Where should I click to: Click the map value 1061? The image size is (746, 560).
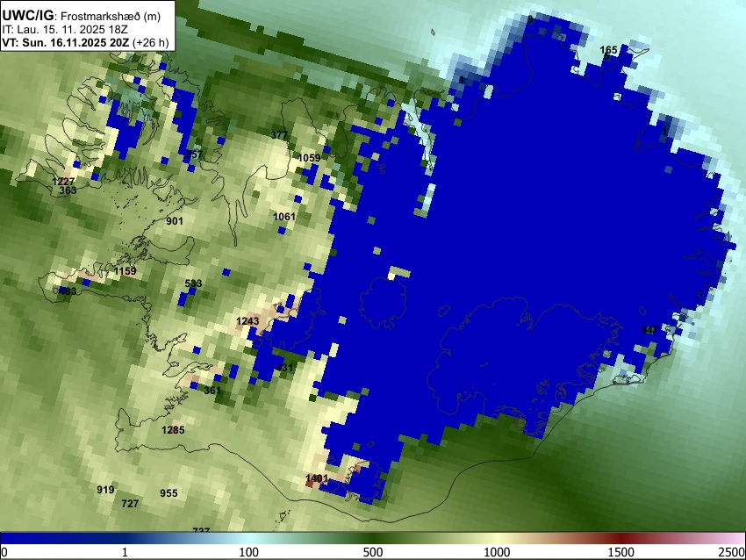tap(284, 217)
